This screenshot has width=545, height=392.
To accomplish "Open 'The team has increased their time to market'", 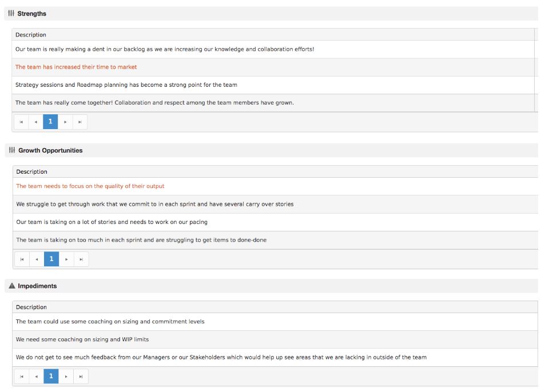I will (x=76, y=67).
